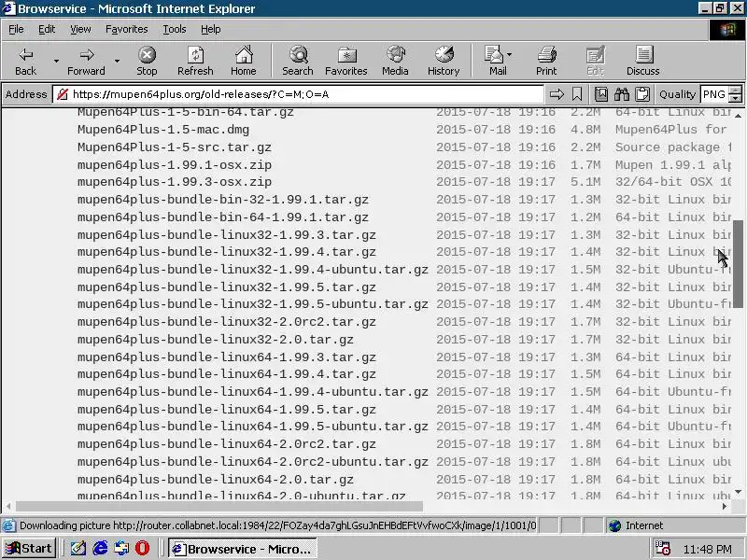Click the vertical scrollbar down arrow
The height and width of the screenshot is (560, 747).
[x=738, y=492]
